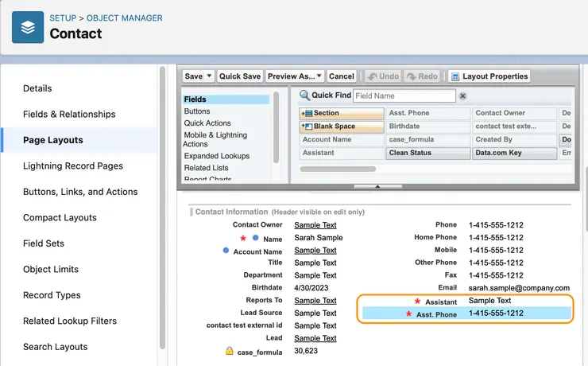Screen dimensions: 588x366
Task: Go to Lightning Record Pages
Action: click(73, 165)
